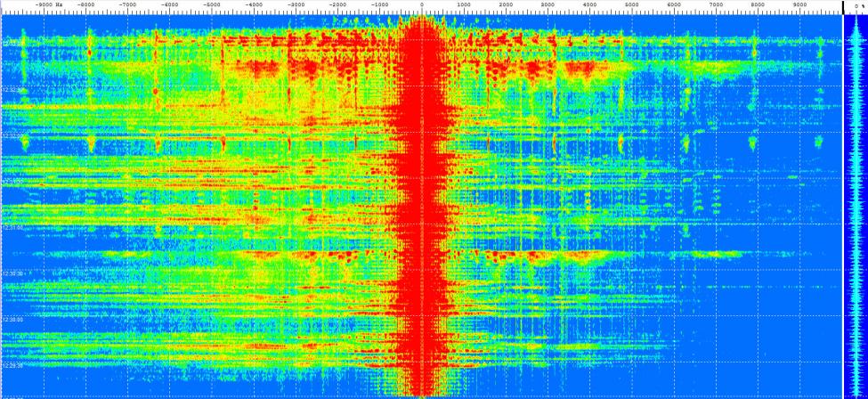The width and height of the screenshot is (868, 399).
Task: Click the 9000 frequency axis label
Action: pos(800,4)
